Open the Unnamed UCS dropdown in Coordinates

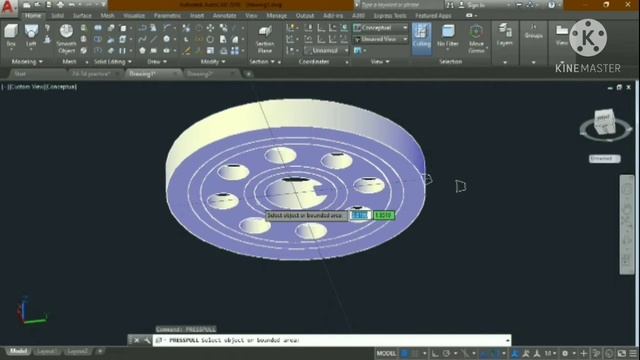coord(327,51)
